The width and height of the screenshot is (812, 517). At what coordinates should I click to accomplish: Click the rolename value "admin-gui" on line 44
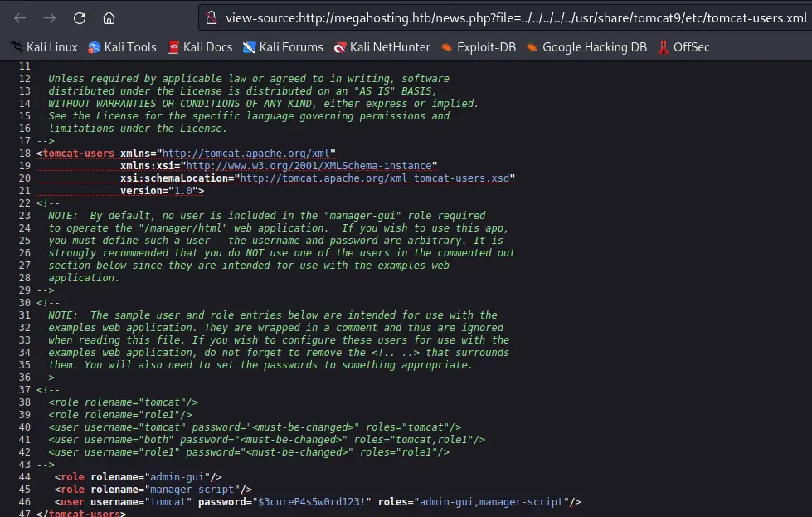177,477
